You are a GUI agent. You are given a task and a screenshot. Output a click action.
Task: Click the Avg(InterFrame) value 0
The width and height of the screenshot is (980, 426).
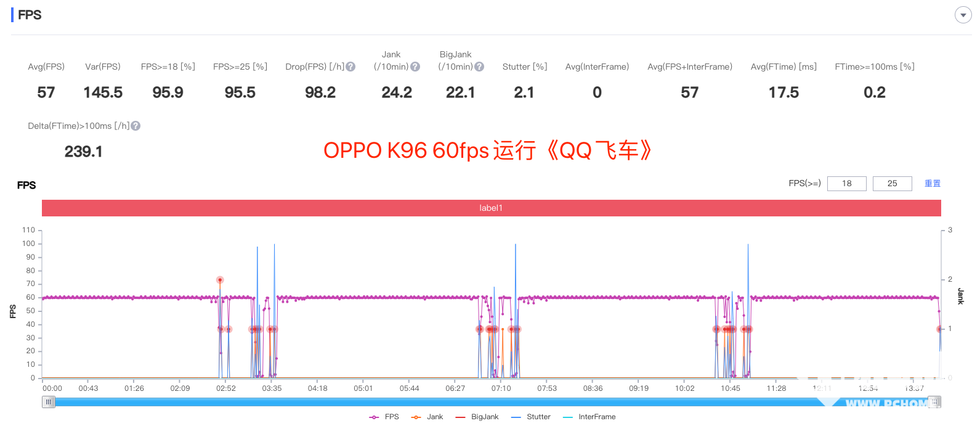tap(597, 92)
